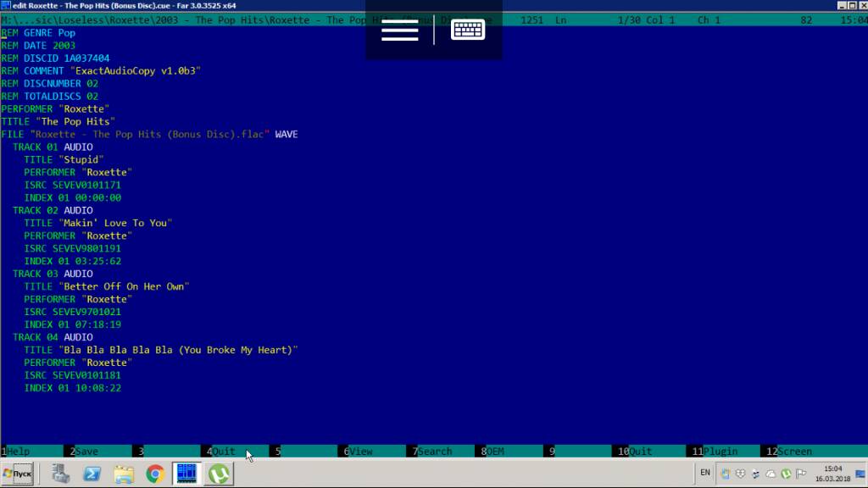Click the TITLE "The Pop Hits" line

click(58, 122)
